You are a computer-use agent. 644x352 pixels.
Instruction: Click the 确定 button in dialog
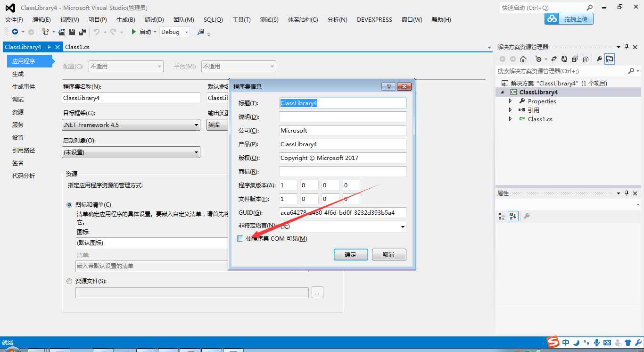351,255
